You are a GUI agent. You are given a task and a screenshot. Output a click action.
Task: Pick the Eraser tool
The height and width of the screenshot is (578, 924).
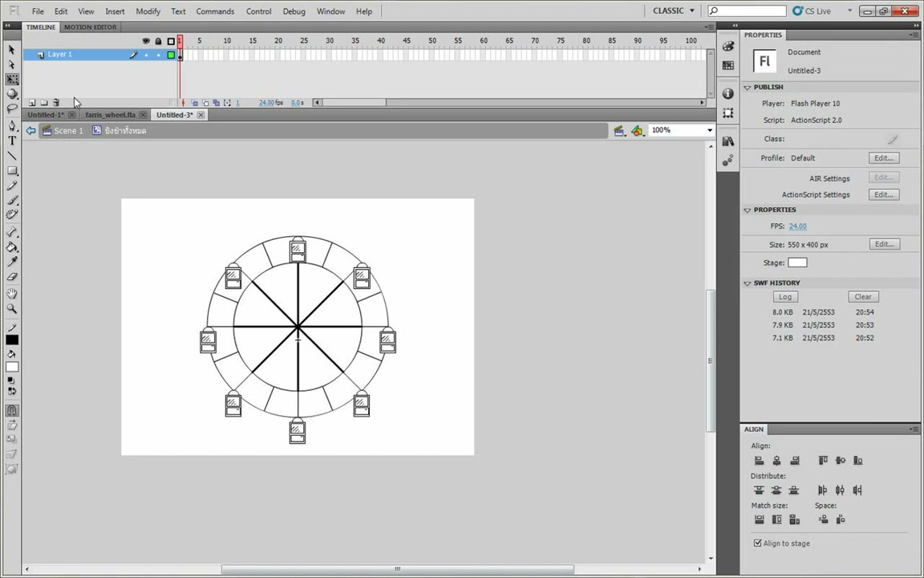click(12, 277)
